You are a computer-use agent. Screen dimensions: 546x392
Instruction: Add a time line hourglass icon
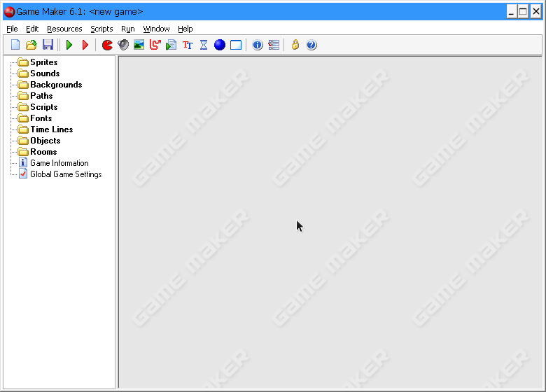204,45
